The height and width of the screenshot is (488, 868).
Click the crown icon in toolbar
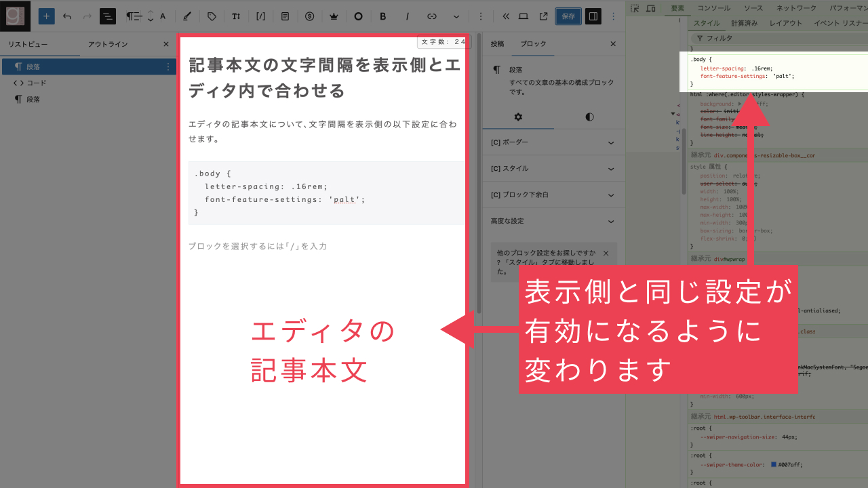click(x=334, y=16)
